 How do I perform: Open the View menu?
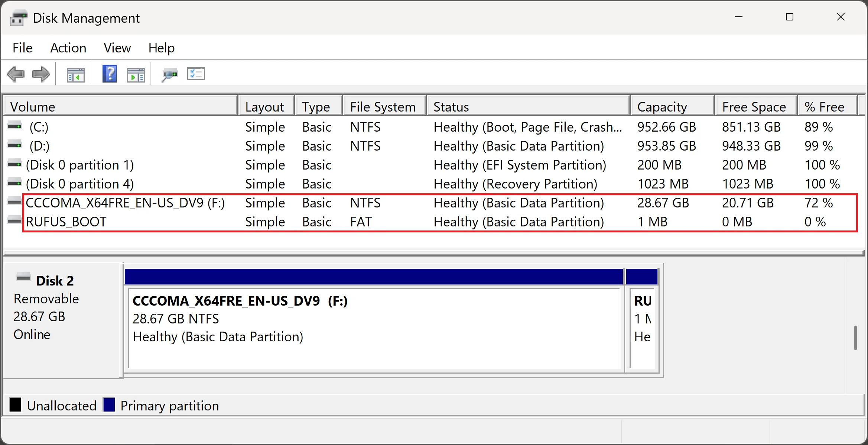click(117, 48)
